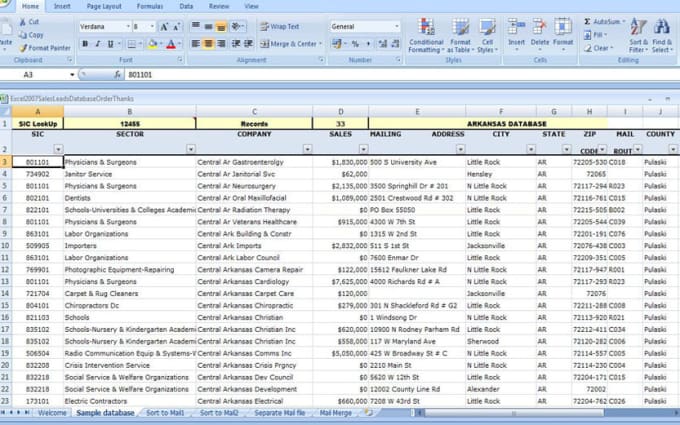Apply the red Font Color letter A
Viewport: 680px width, 425px height.
[x=171, y=44]
